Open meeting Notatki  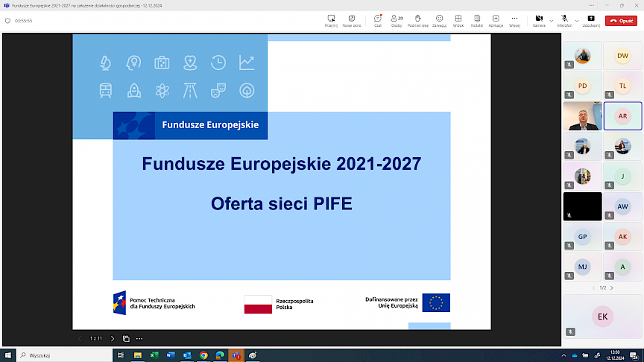coord(477,21)
